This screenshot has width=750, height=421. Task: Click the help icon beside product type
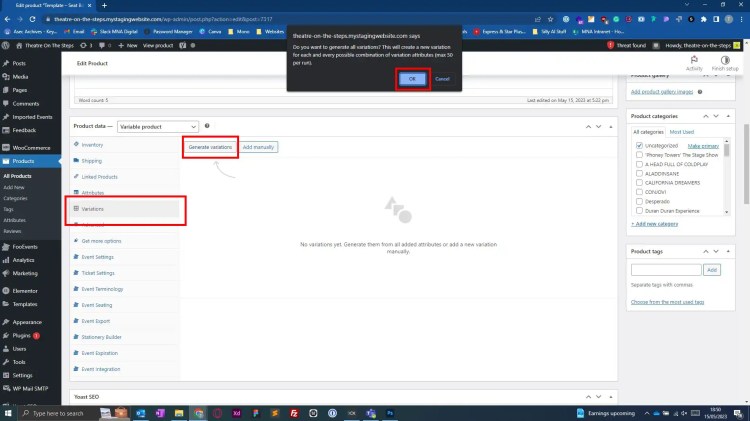click(207, 126)
